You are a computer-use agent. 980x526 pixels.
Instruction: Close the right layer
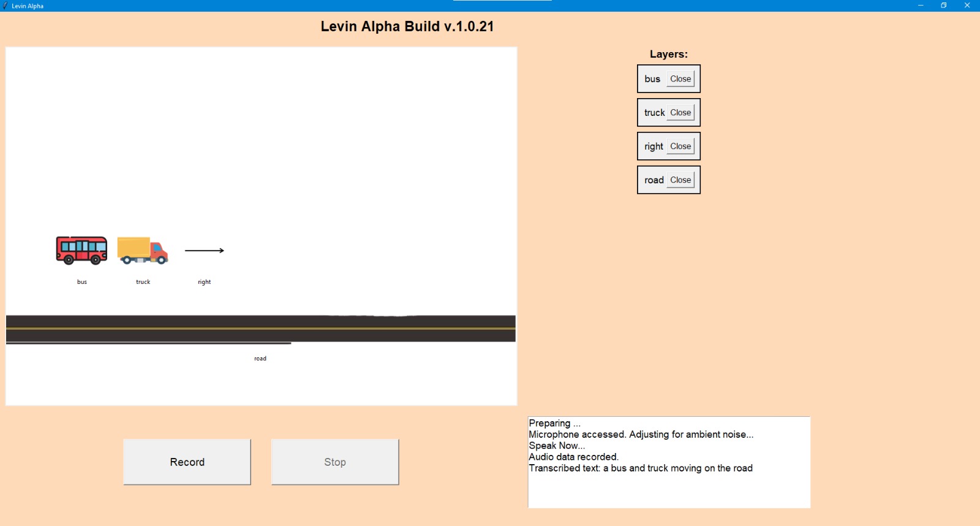coord(680,147)
